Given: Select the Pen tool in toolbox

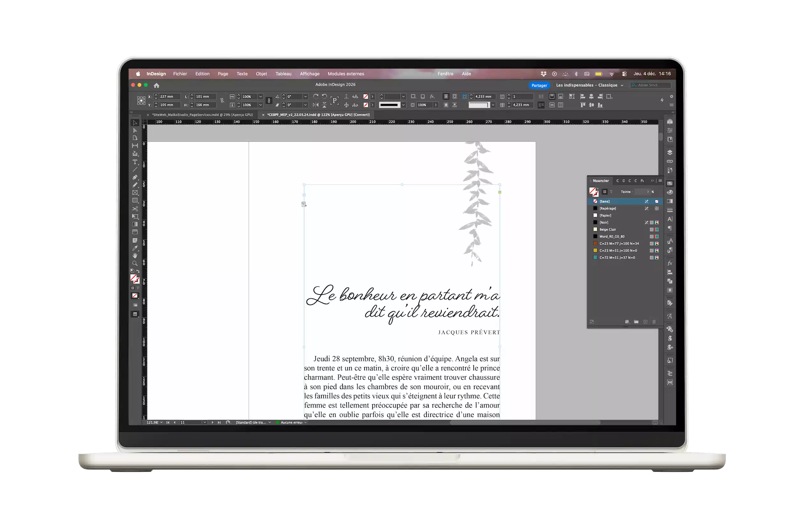Looking at the screenshot, I should coord(135,177).
